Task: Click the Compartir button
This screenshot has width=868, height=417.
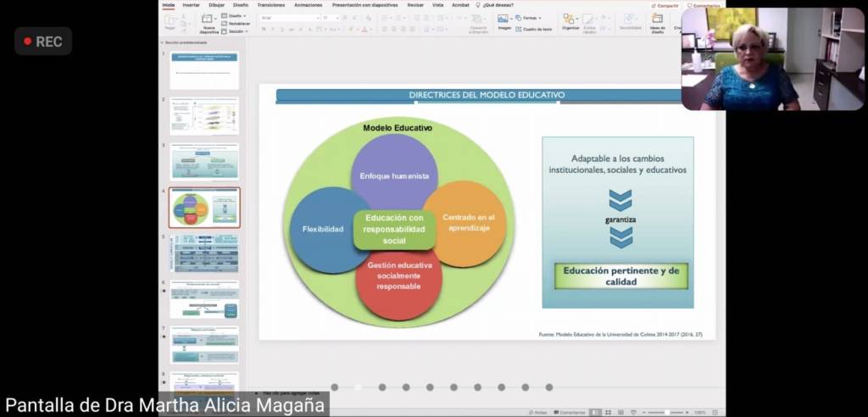Action: click(x=666, y=5)
